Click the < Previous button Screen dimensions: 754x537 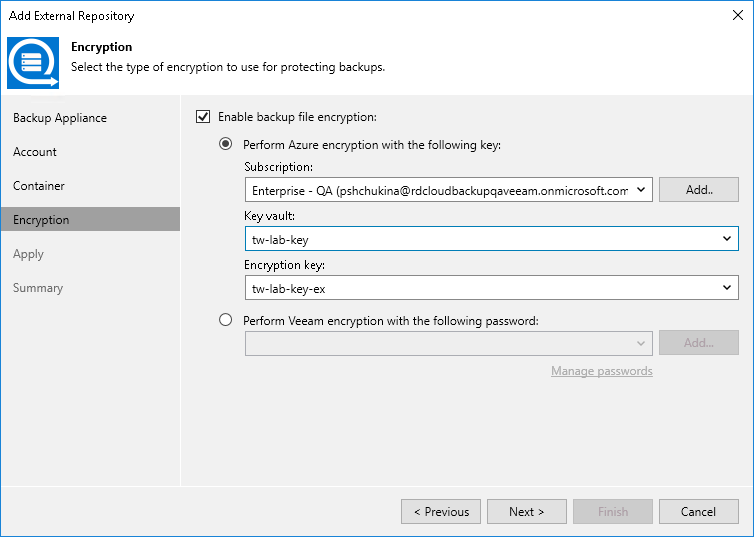[x=441, y=512]
